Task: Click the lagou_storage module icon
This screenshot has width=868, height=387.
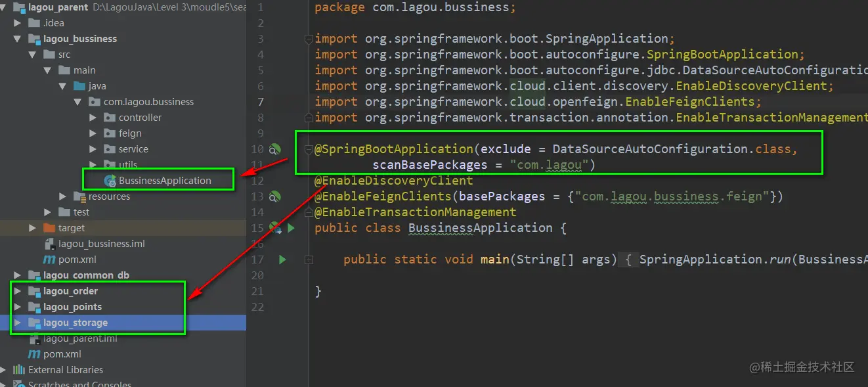Action: [34, 323]
